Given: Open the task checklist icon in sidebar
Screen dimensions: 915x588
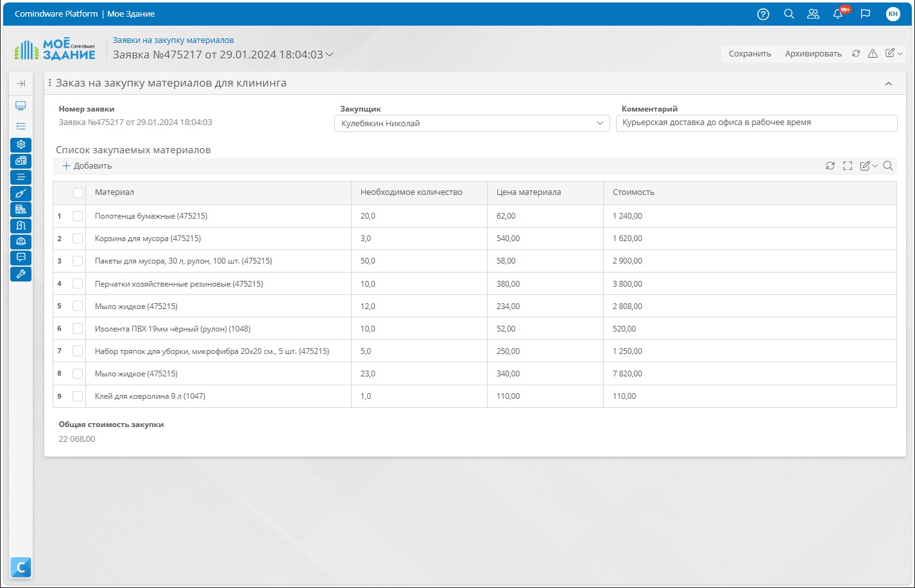Looking at the screenshot, I should [x=21, y=126].
